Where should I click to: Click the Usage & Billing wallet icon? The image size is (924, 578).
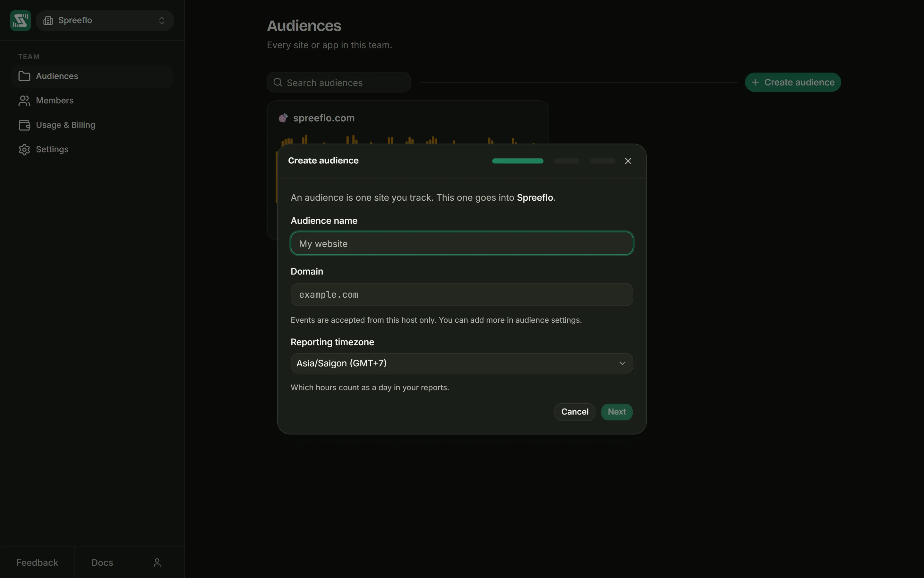click(x=24, y=125)
